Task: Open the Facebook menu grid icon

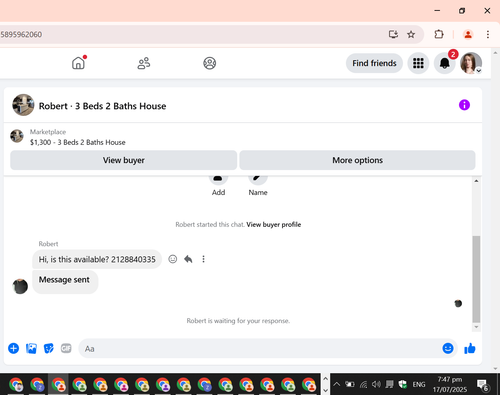Action: click(x=418, y=63)
